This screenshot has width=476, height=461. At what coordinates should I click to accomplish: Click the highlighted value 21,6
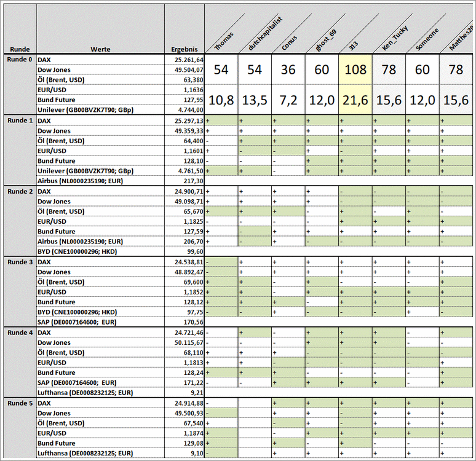click(x=355, y=100)
